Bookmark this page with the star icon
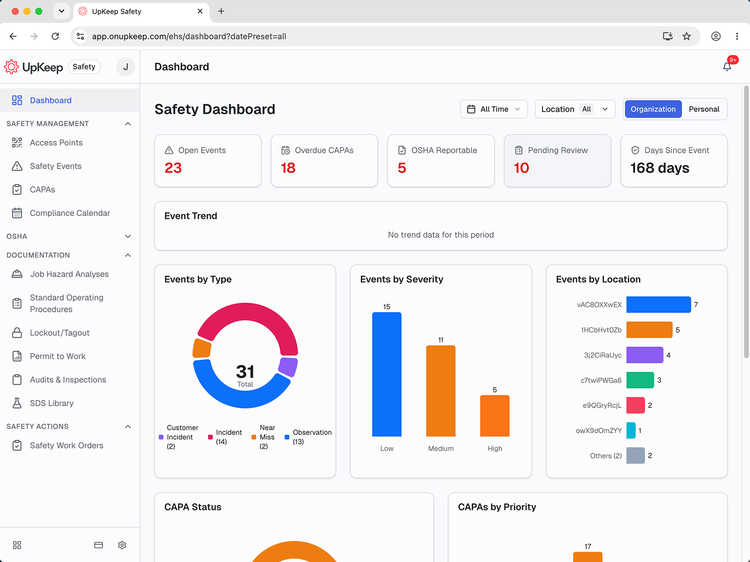The width and height of the screenshot is (750, 562). 686,36
